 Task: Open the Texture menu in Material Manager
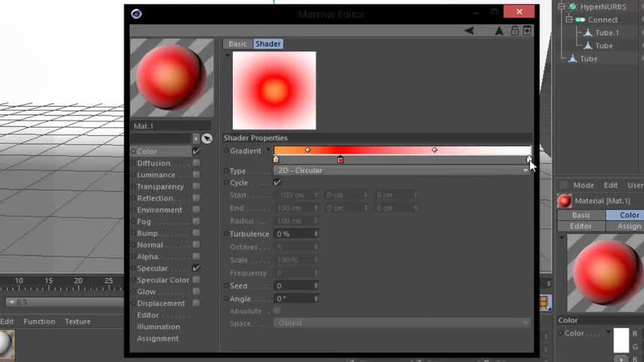(x=78, y=321)
